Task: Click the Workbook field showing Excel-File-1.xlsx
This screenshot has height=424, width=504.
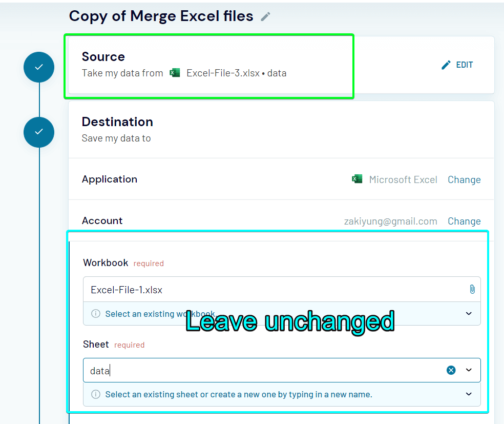Action: coord(205,289)
